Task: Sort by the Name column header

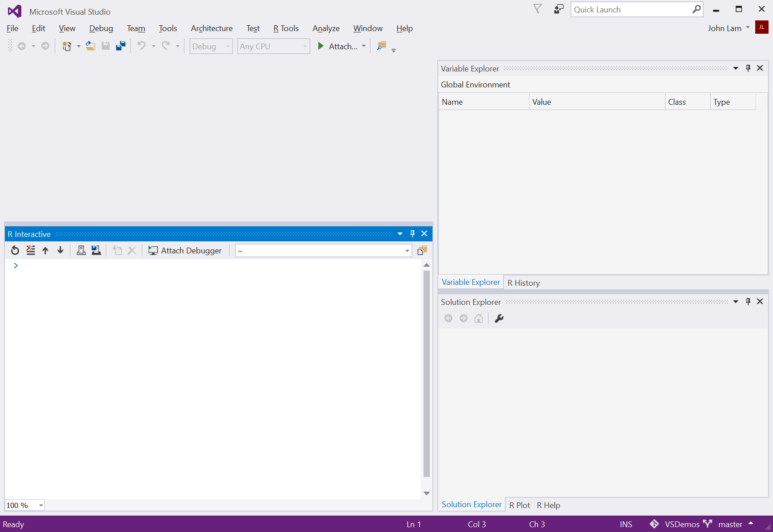Action: (484, 102)
